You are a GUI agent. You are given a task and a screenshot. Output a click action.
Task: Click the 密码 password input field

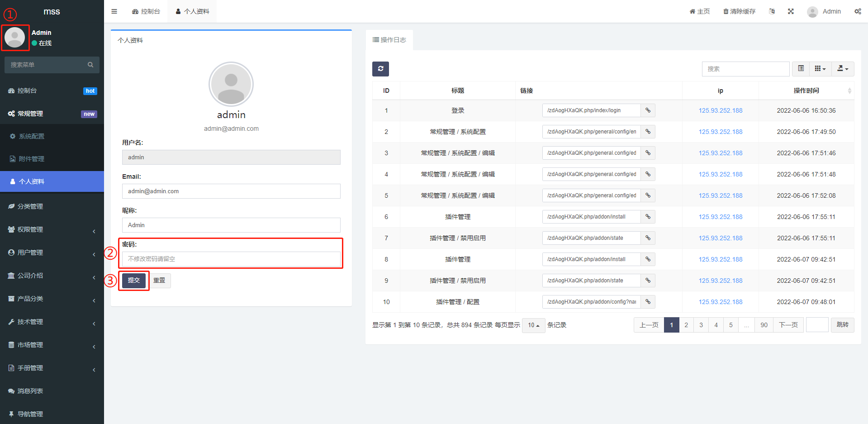(231, 259)
